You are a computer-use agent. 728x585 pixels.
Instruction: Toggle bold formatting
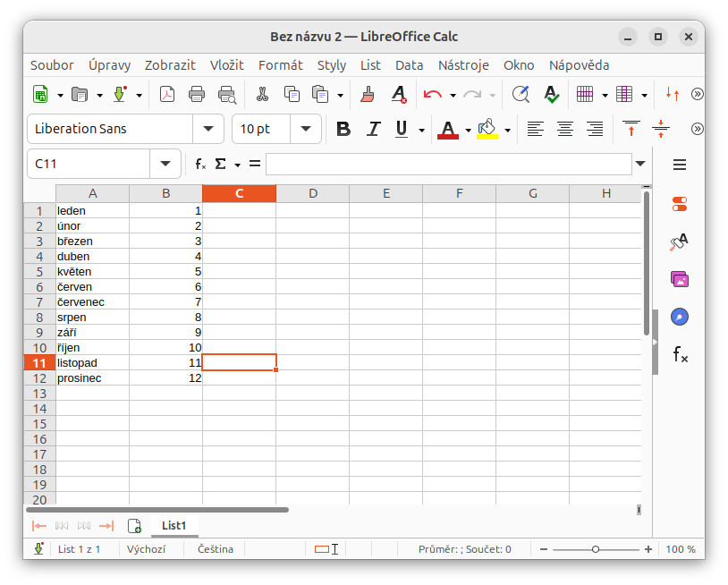pos(343,129)
